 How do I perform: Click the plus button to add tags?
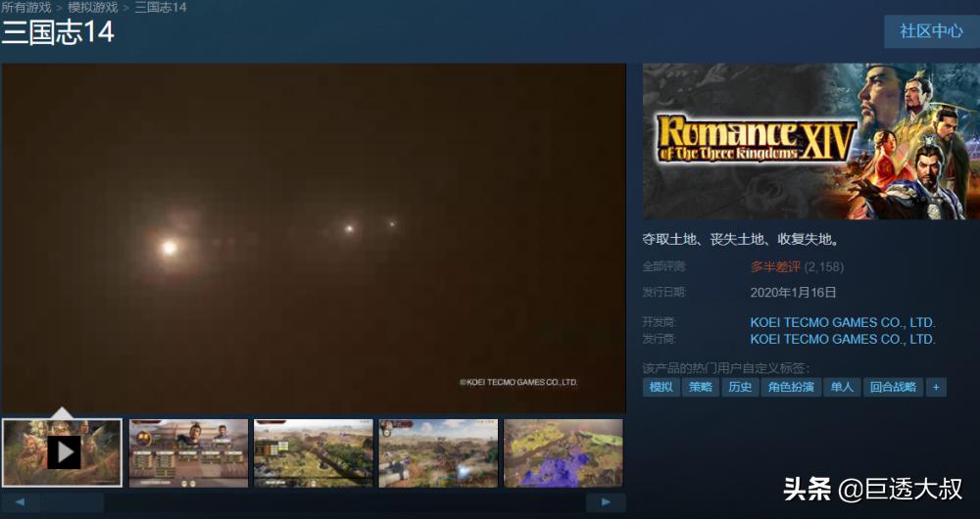click(936, 387)
